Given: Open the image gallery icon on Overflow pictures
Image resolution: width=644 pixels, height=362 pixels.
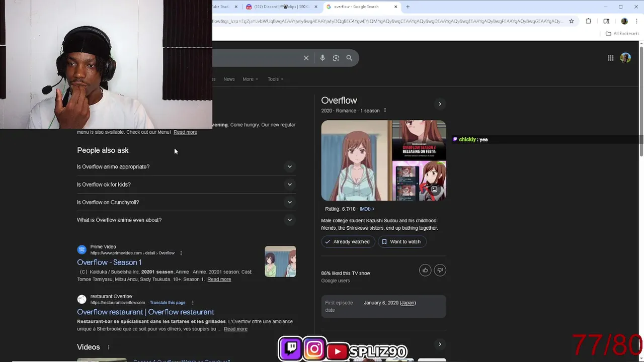Looking at the screenshot, I should [x=434, y=190].
